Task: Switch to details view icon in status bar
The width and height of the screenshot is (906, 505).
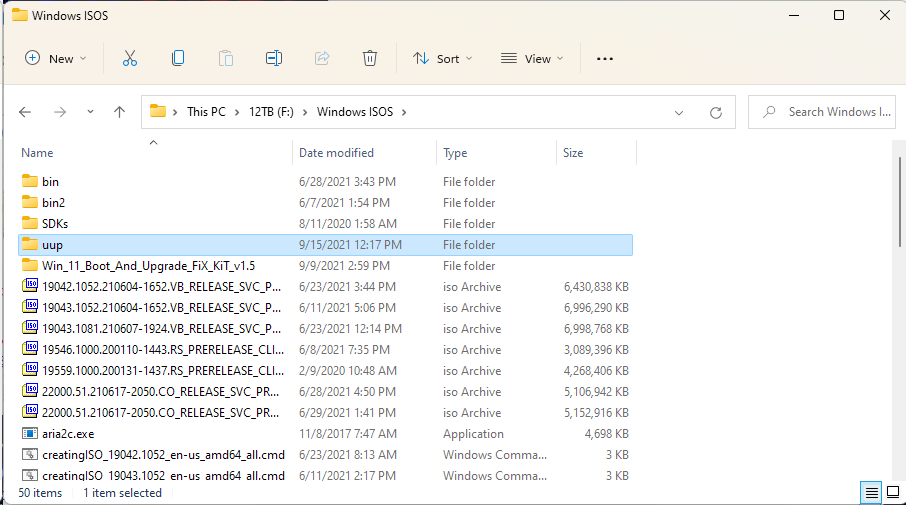Action: click(871, 492)
